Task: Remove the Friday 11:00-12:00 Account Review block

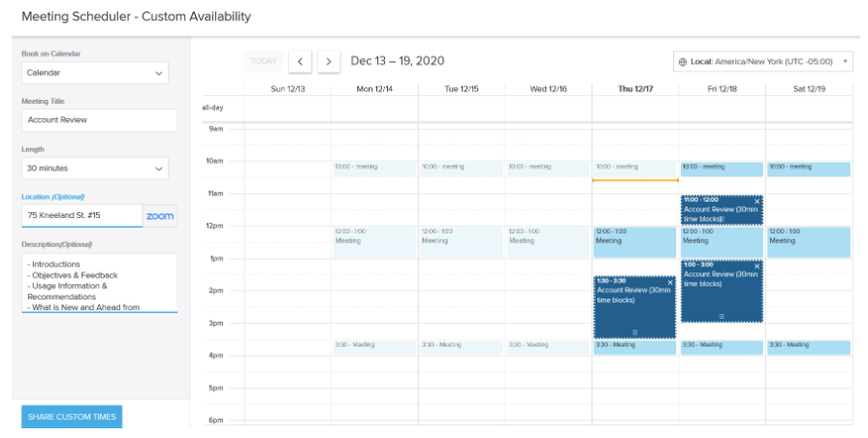Action: coord(757,202)
